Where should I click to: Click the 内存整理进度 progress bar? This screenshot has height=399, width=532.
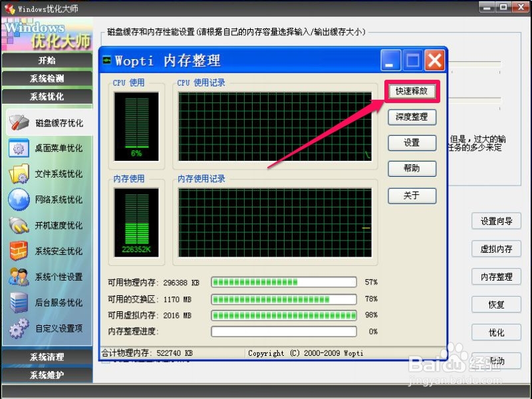(283, 331)
